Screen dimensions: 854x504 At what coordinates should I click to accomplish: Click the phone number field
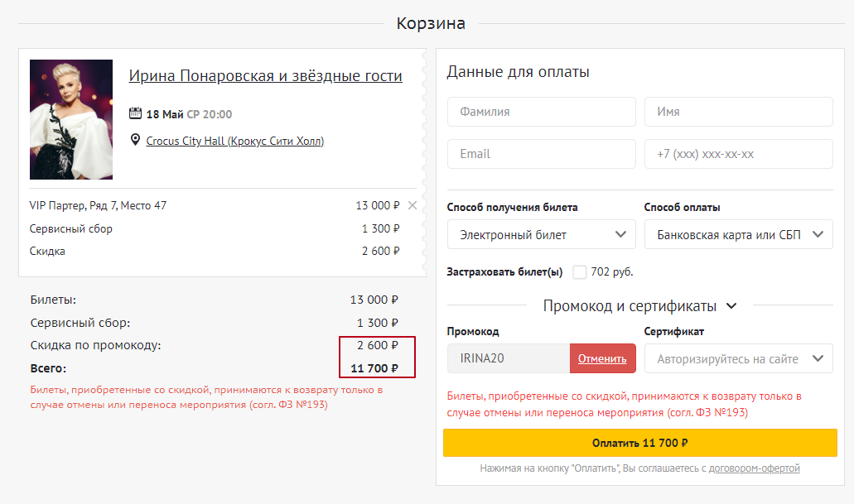(738, 154)
